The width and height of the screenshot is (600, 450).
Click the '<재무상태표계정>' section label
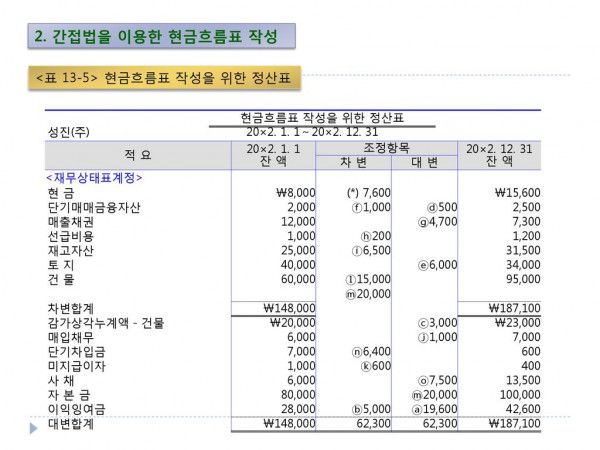click(94, 178)
